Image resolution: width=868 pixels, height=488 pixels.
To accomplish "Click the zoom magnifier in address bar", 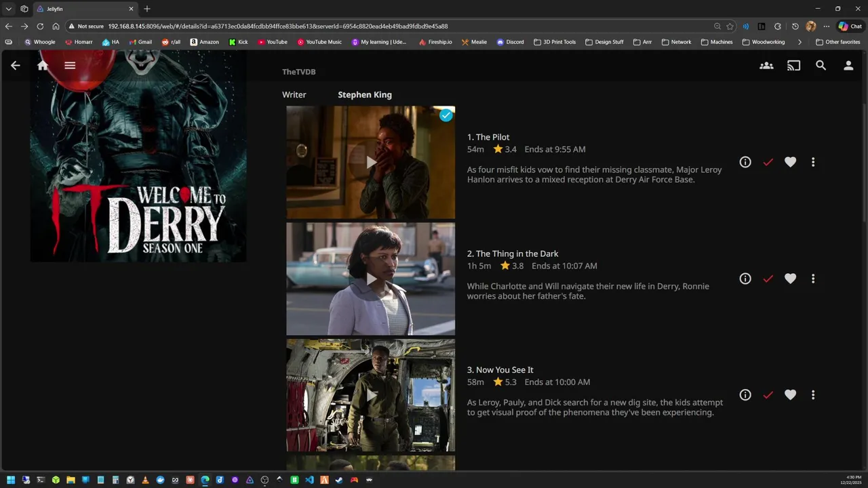I will 717,26.
